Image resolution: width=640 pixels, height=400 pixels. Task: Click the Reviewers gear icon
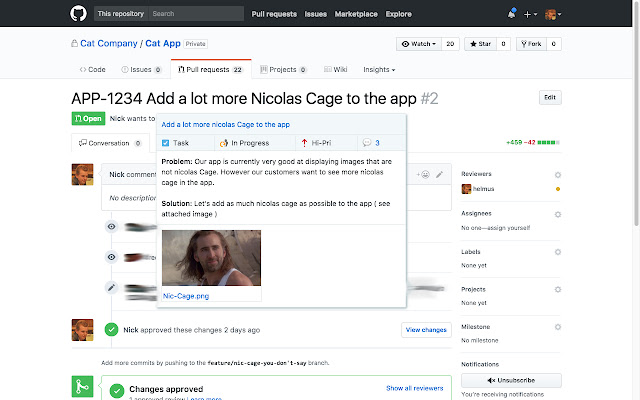coord(557,174)
